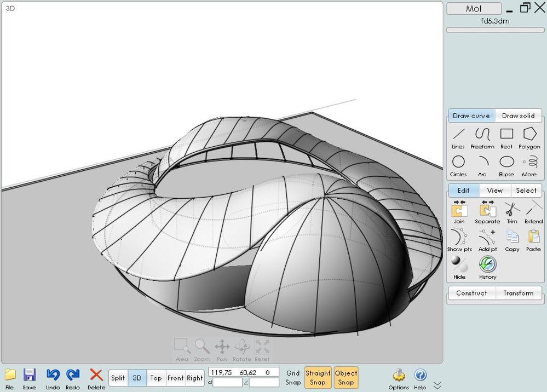Disable Straight Snap

318,377
